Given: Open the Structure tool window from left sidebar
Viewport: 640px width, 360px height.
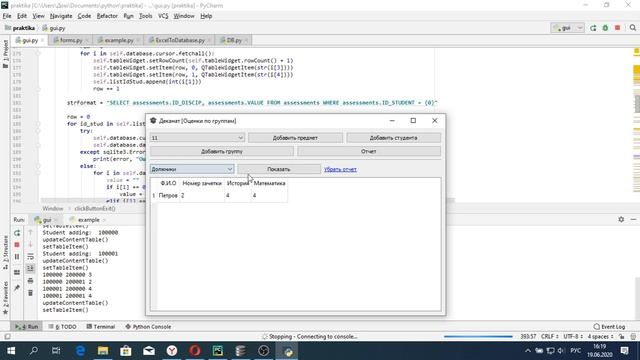Looking at the screenshot, I should pyautogui.click(x=5, y=252).
